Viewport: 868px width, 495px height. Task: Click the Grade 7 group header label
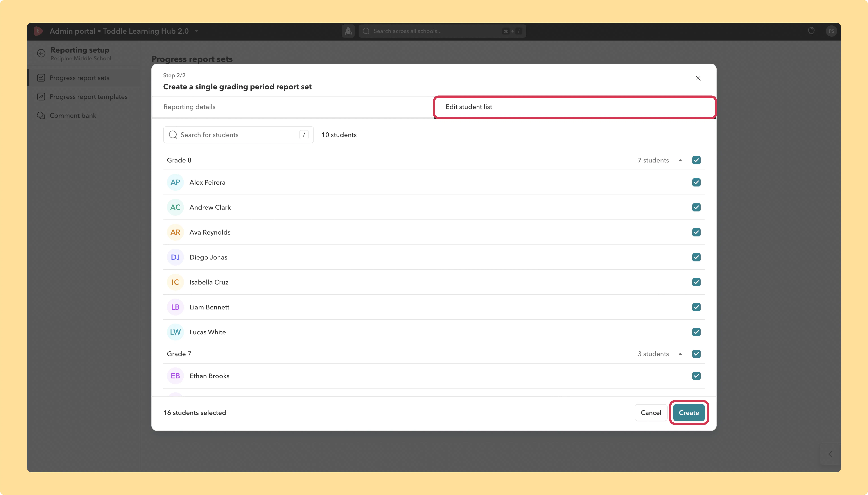tap(179, 354)
